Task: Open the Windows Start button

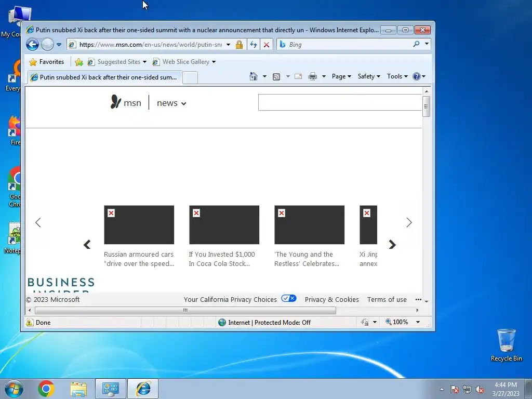Action: click(x=14, y=389)
